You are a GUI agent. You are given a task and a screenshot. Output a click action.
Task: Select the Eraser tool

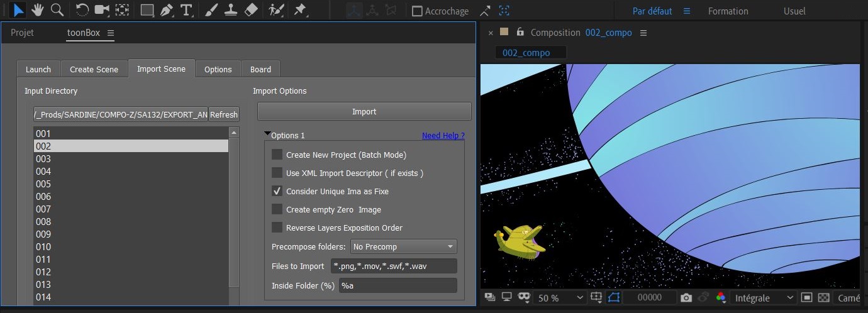[250, 10]
